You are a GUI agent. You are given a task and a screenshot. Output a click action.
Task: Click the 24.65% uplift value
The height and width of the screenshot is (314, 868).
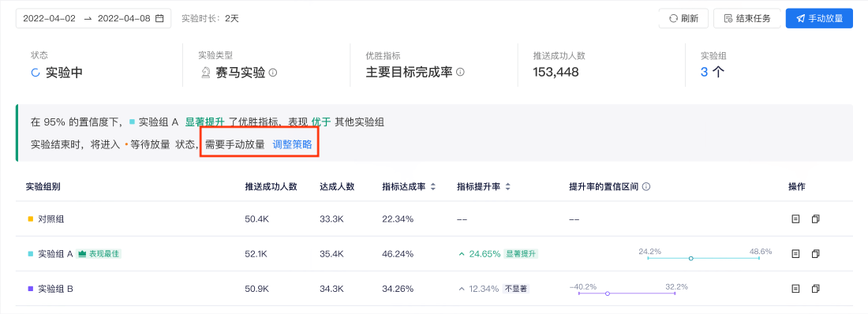point(485,254)
